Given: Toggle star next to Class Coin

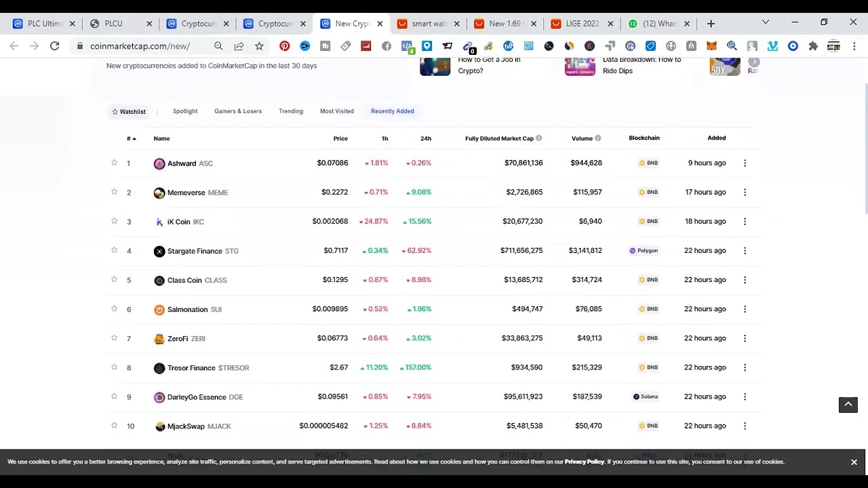Looking at the screenshot, I should pyautogui.click(x=114, y=279).
